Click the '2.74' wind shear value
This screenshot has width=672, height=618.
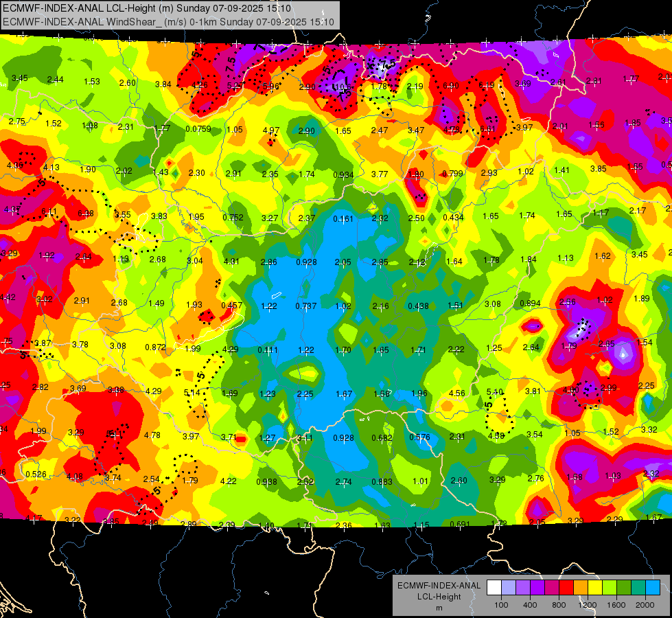[344, 481]
